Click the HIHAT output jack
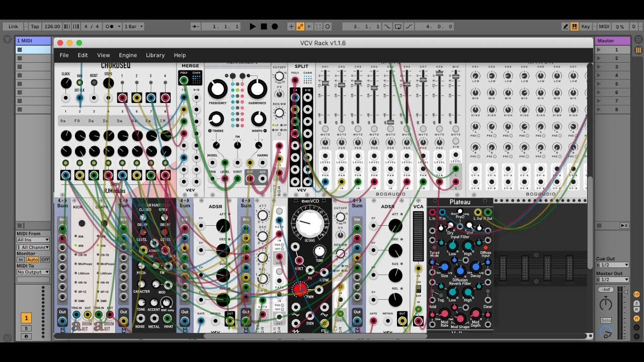Image resolution: width=644 pixels, height=362 pixels. point(168,318)
